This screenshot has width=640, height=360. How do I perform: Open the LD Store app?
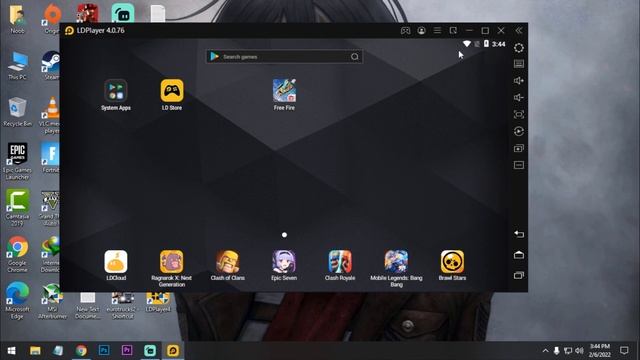(172, 95)
